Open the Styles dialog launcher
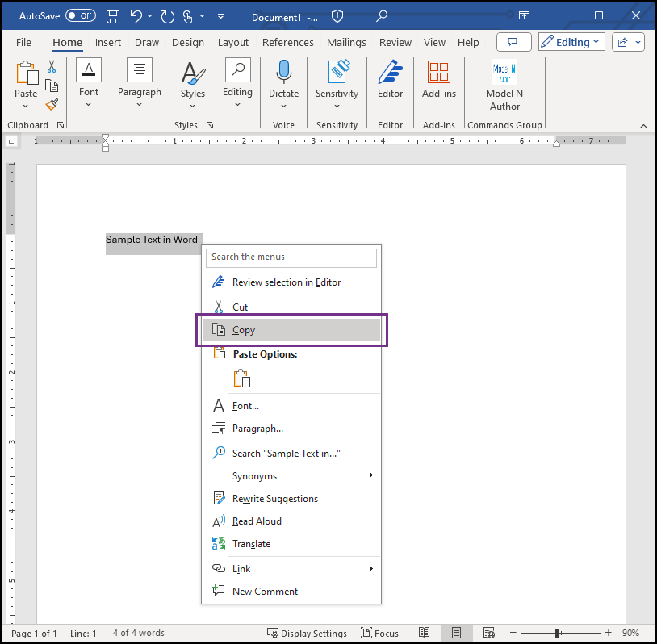Screen dimensions: 657x644 click(210, 125)
